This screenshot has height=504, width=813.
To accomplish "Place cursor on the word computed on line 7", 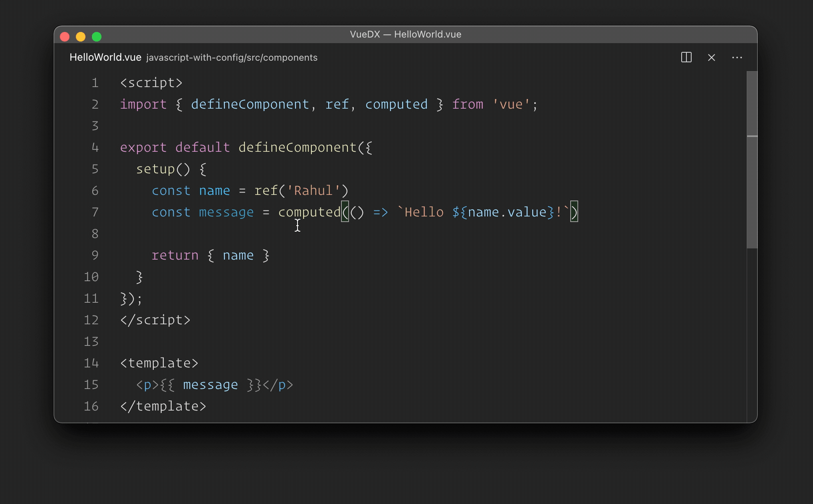I will pyautogui.click(x=309, y=212).
